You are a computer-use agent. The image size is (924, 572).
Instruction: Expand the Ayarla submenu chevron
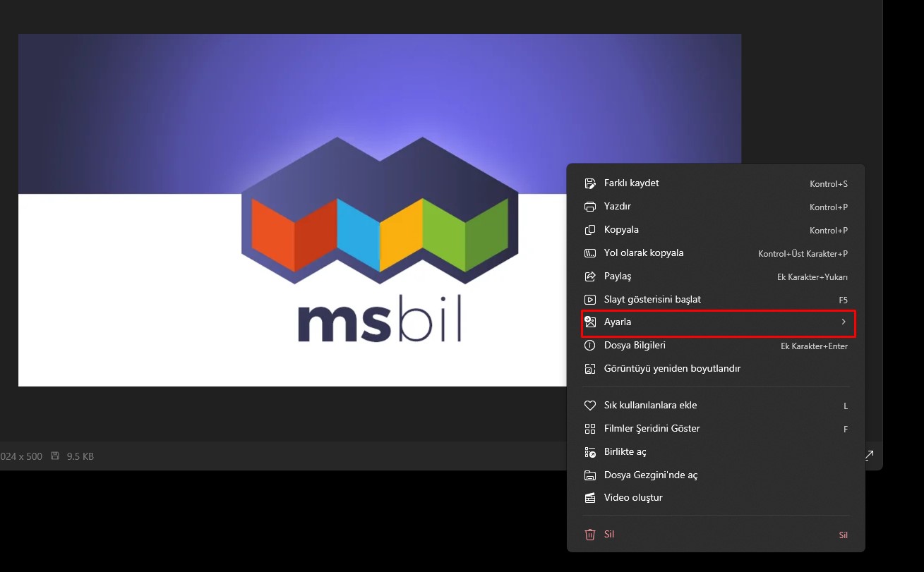(x=843, y=322)
